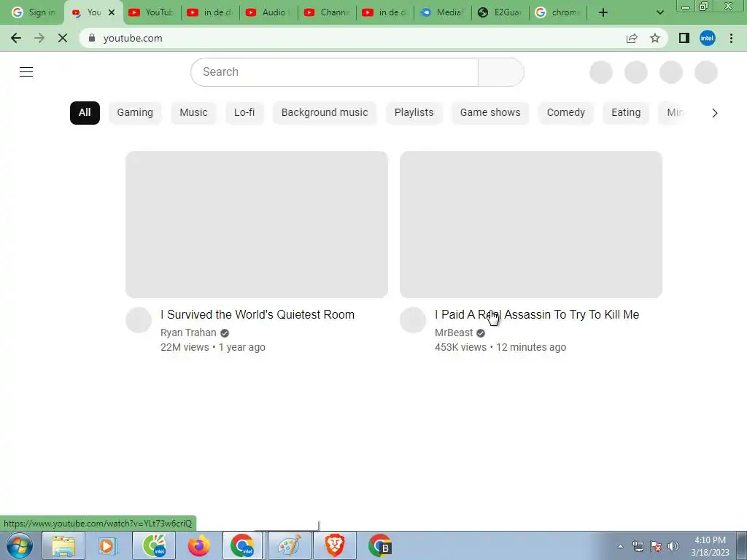Open the network tray icon
The width and height of the screenshot is (747, 560).
click(638, 546)
